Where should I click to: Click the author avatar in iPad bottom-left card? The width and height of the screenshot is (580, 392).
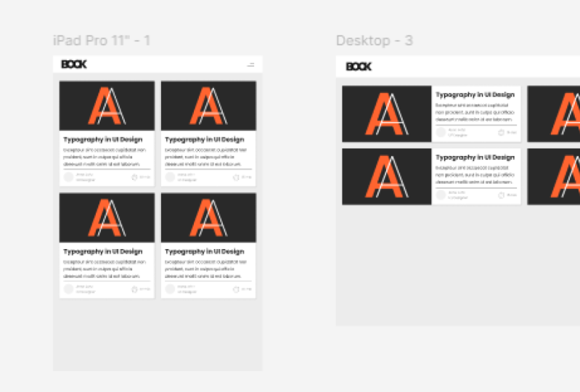[68, 289]
